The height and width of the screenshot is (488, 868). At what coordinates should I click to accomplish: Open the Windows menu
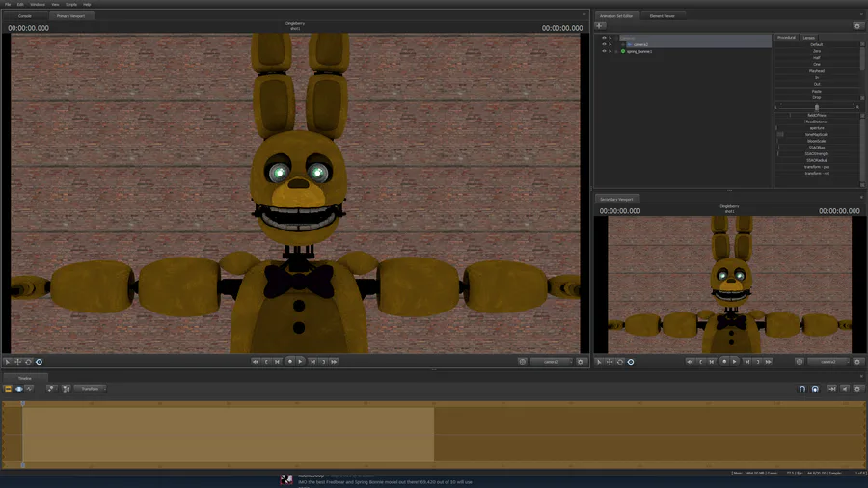pyautogui.click(x=38, y=4)
